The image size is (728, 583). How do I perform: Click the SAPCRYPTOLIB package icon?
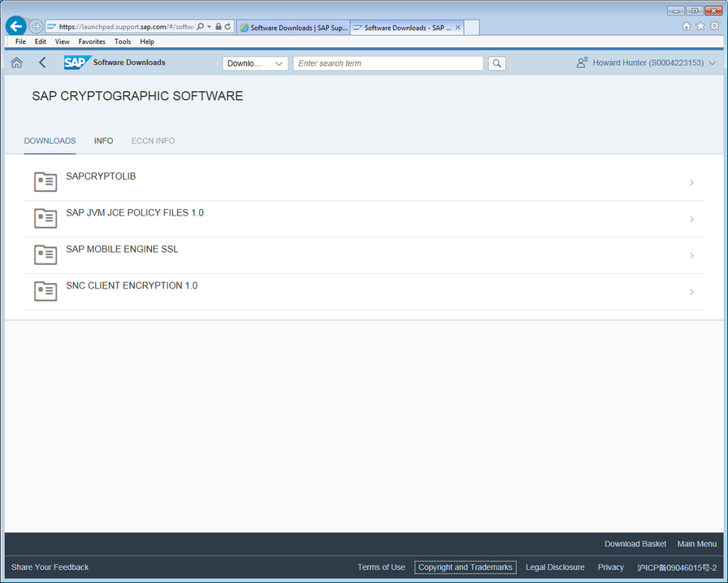[45, 181]
